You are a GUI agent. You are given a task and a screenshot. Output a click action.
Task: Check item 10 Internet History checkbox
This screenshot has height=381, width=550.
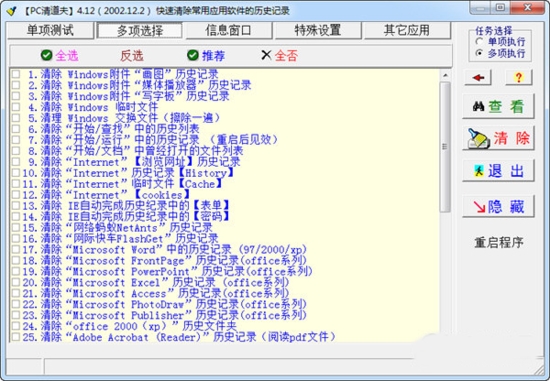[x=16, y=173]
